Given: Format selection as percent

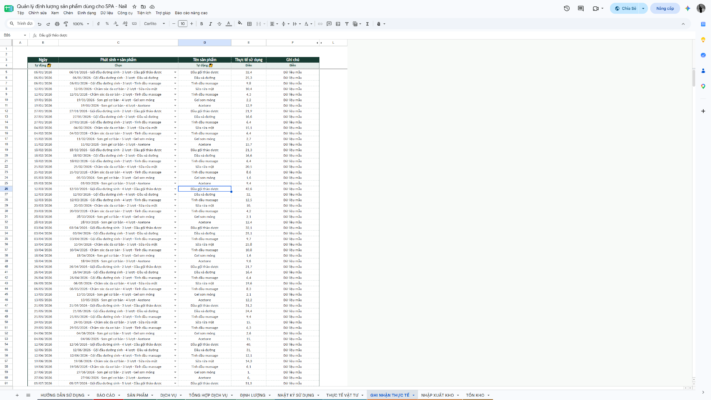Looking at the screenshot, I should pos(107,24).
